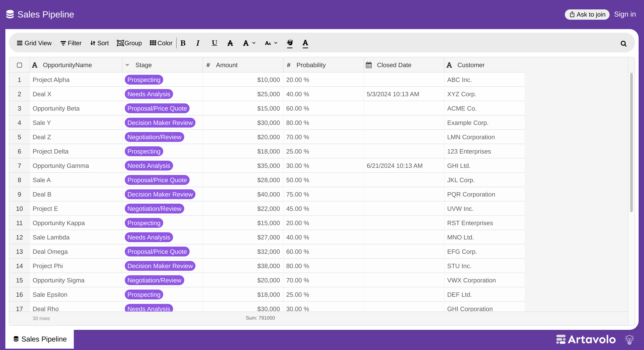Apply underline formatting
Image resolution: width=644 pixels, height=350 pixels.
214,43
